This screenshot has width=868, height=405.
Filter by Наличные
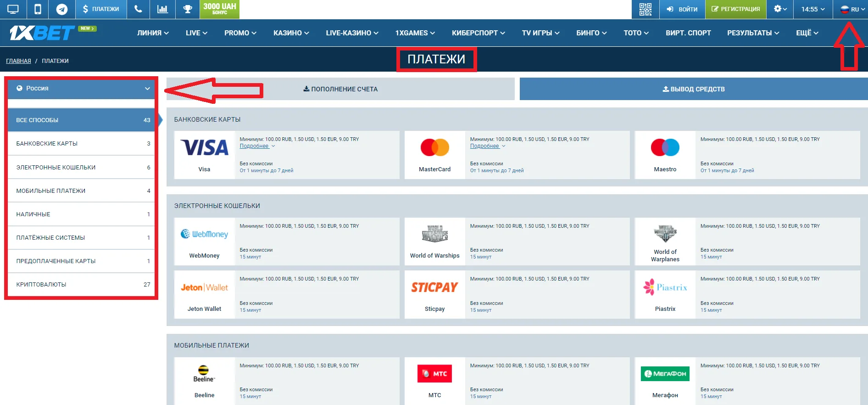[x=81, y=214]
